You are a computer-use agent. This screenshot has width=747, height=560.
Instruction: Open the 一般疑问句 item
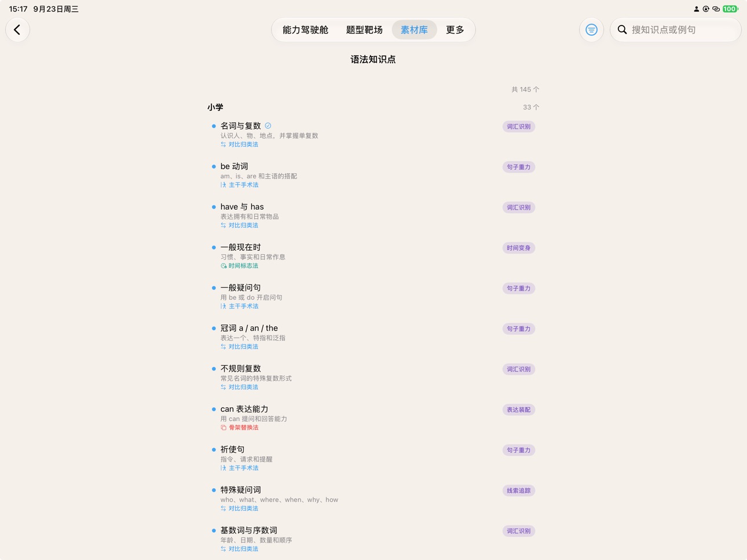[373, 297]
